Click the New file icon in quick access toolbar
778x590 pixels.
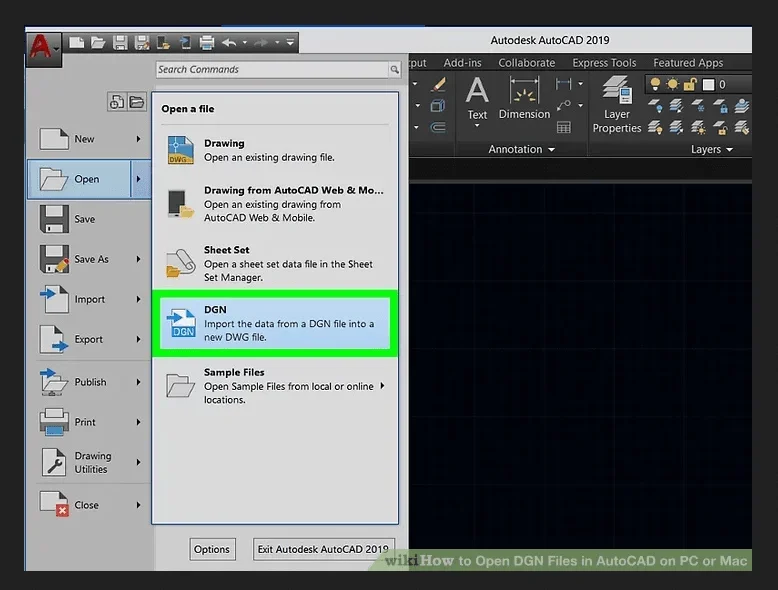pyautogui.click(x=76, y=43)
